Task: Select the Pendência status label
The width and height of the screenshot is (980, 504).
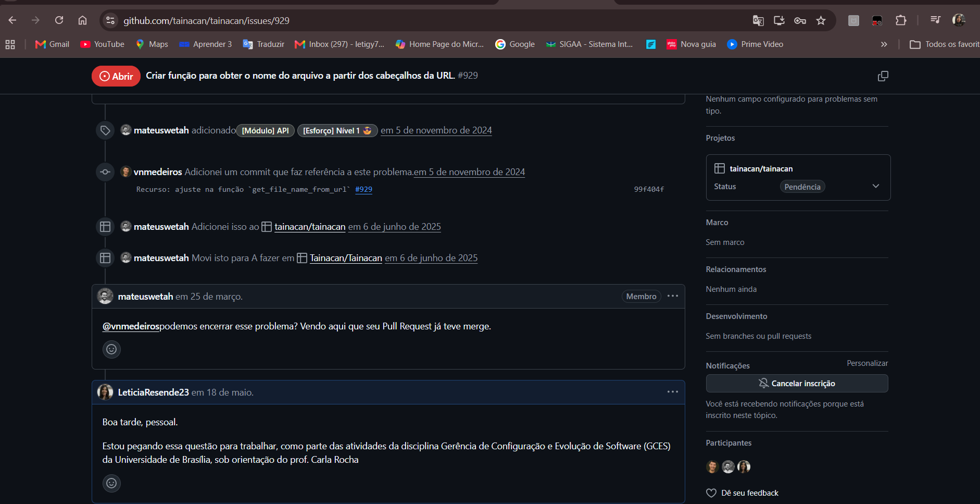Action: pos(802,187)
